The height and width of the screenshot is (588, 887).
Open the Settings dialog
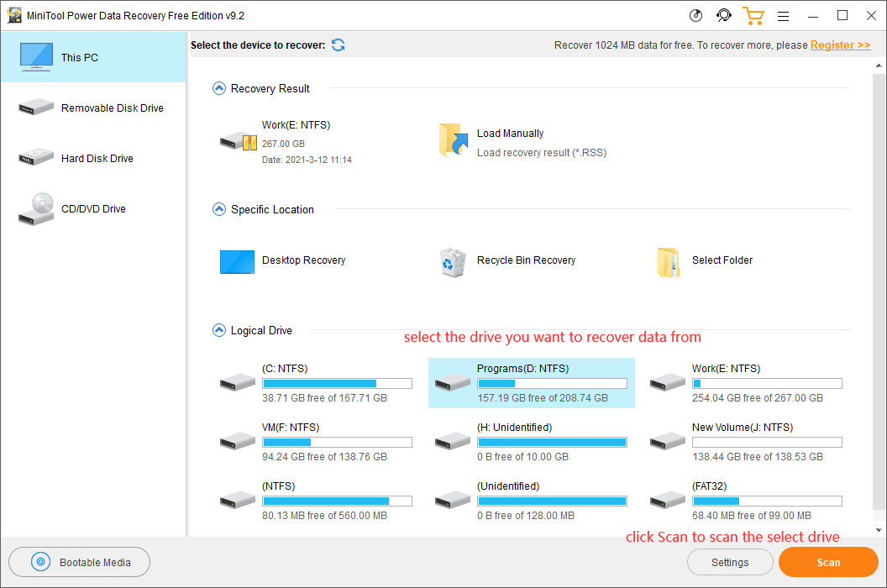(x=730, y=562)
